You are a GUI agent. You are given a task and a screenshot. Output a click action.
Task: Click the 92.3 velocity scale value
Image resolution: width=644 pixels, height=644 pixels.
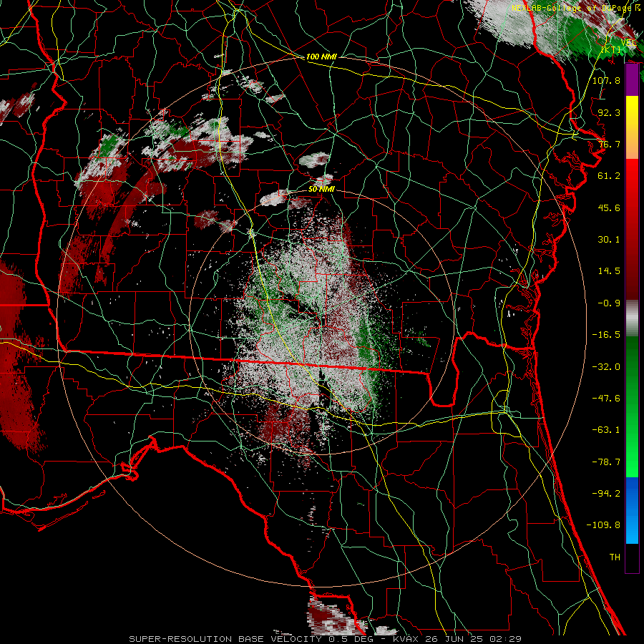[609, 112]
